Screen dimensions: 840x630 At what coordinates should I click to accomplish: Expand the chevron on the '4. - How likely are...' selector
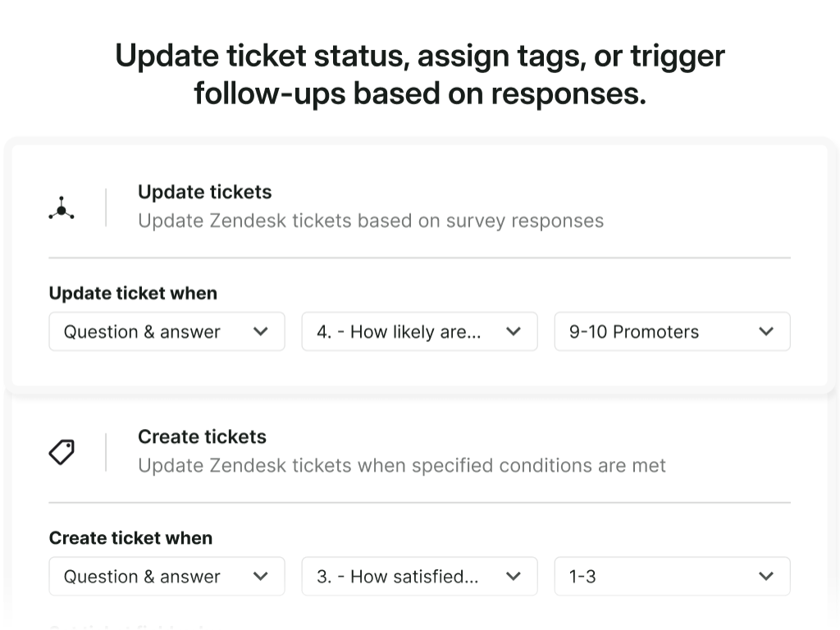coord(514,331)
